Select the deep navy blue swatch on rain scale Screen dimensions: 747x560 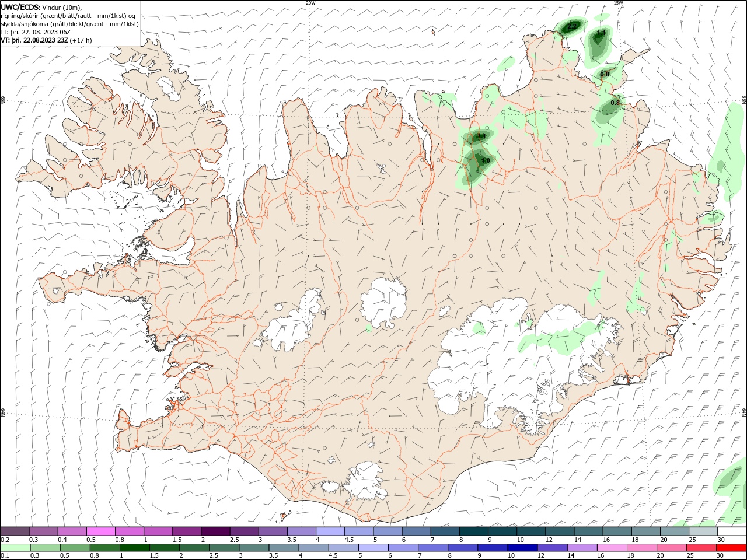(x=522, y=548)
